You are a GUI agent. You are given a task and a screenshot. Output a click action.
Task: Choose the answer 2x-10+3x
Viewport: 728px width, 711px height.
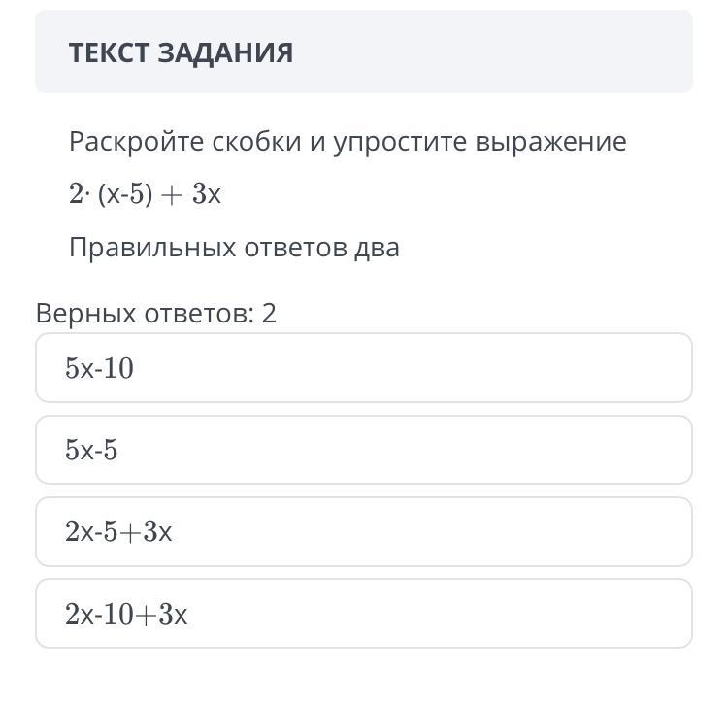click(x=364, y=614)
